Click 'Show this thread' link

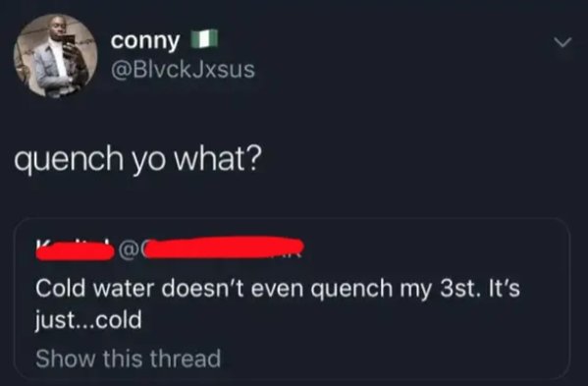coord(128,358)
